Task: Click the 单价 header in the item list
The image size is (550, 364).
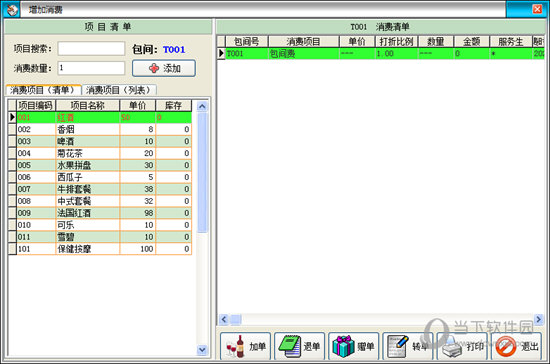Action: point(138,105)
